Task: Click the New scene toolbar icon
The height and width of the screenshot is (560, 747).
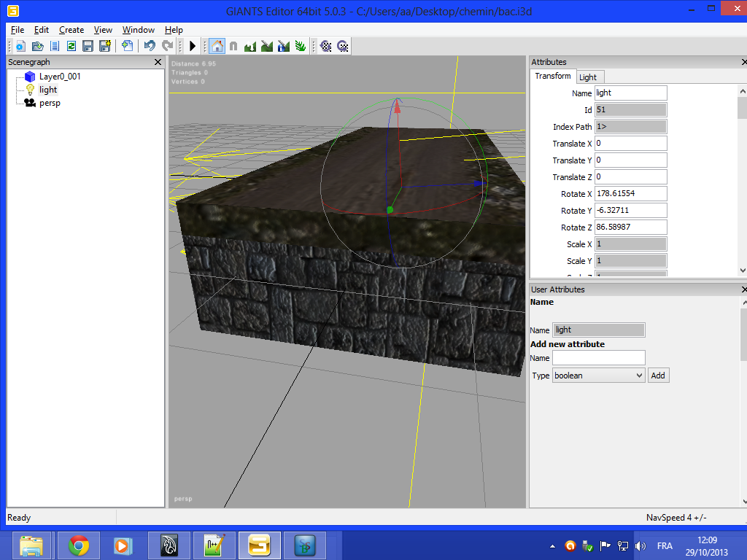Action: [20, 46]
